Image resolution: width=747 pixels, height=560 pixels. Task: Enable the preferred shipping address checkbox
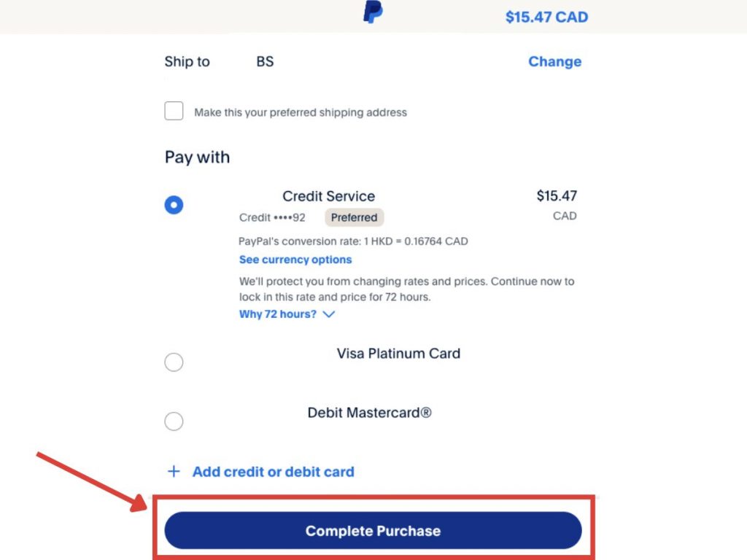point(174,112)
